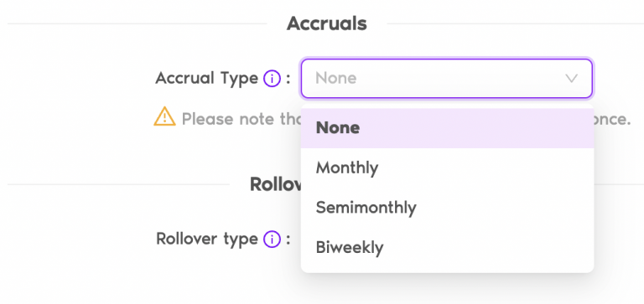Viewport: 644px width, 304px height.
Task: Click the word 'once.' ending the warning
Action: (612, 120)
